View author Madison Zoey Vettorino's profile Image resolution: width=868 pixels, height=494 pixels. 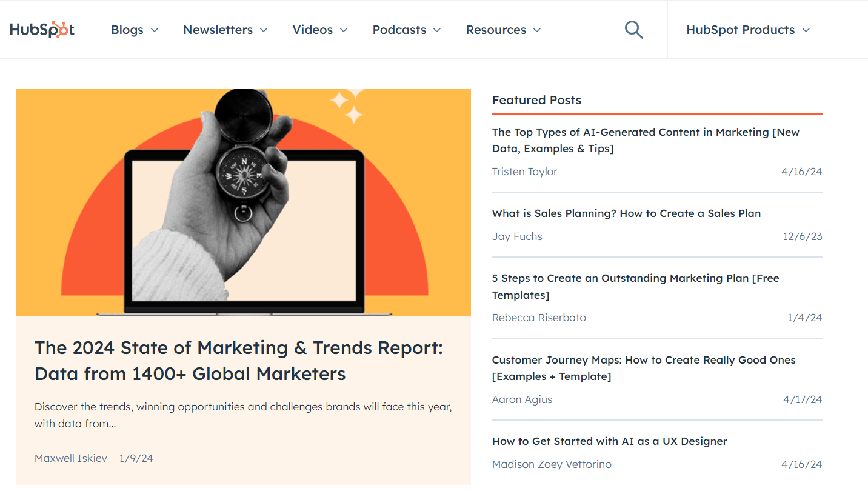[x=552, y=464]
